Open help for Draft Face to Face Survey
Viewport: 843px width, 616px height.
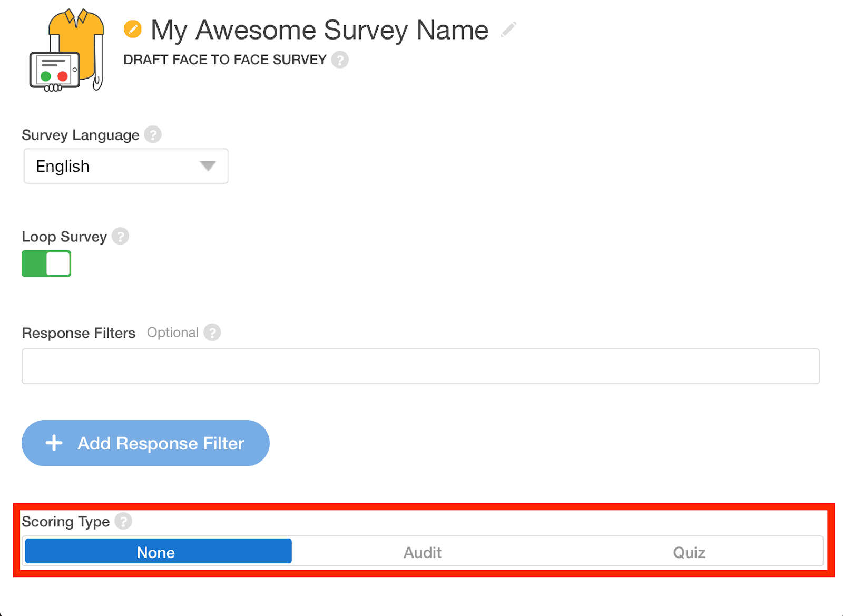click(x=340, y=60)
